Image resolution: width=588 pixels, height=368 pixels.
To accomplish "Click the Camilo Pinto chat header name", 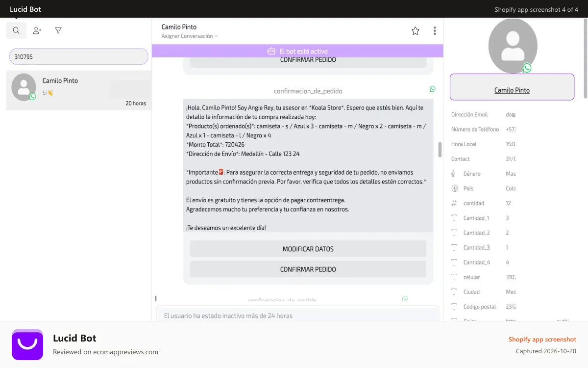I will tap(179, 27).
